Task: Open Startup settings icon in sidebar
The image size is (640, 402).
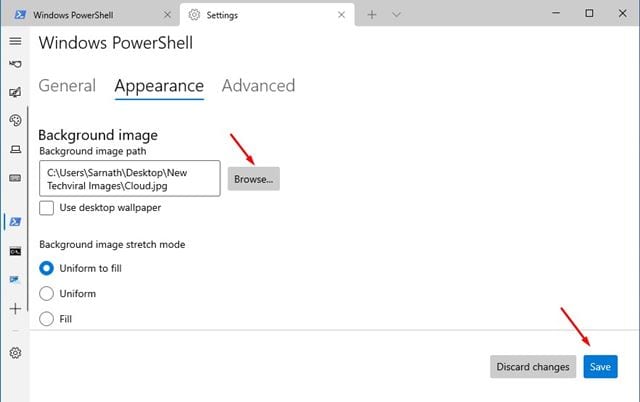Action: 16,64
